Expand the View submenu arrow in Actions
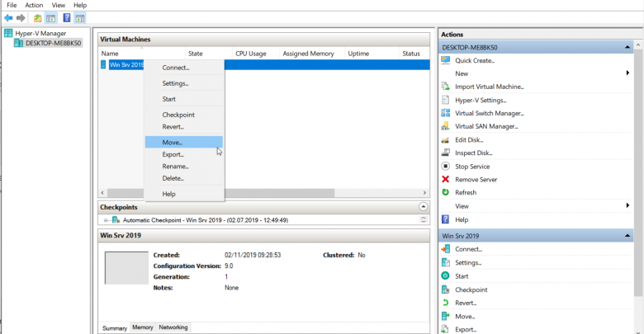Image resolution: width=644 pixels, height=334 pixels. tap(627, 205)
